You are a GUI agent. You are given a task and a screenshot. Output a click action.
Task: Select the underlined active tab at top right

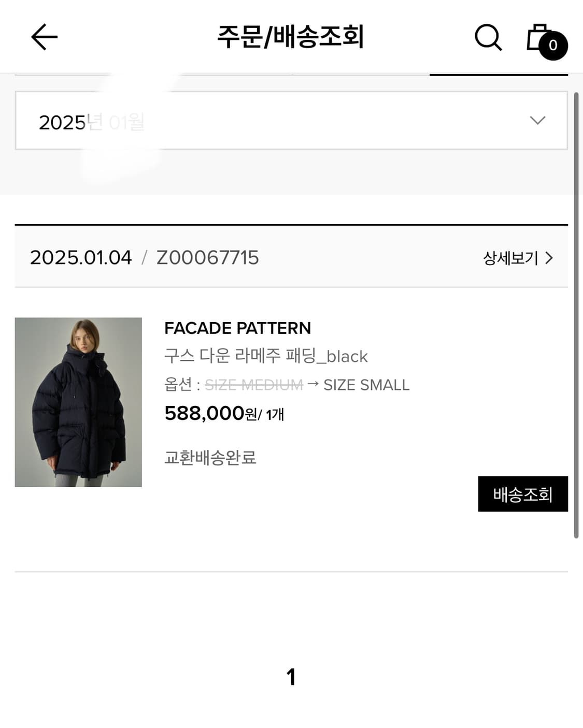tap(498, 75)
